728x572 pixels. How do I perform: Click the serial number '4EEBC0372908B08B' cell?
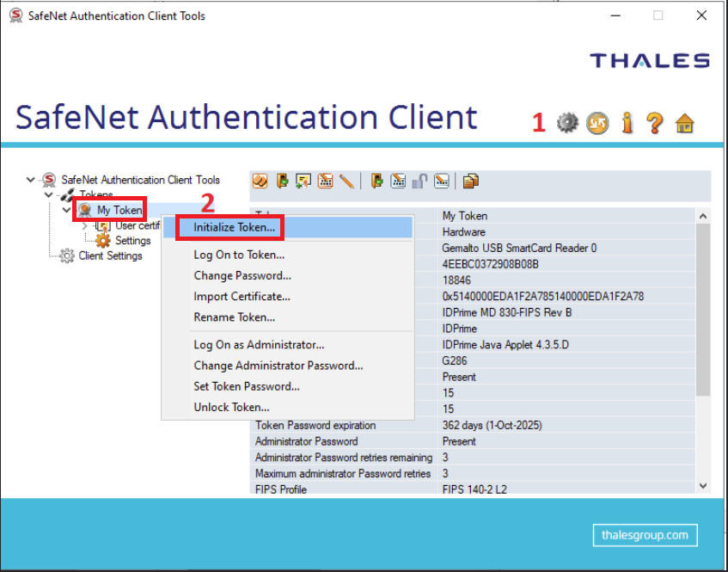[490, 264]
